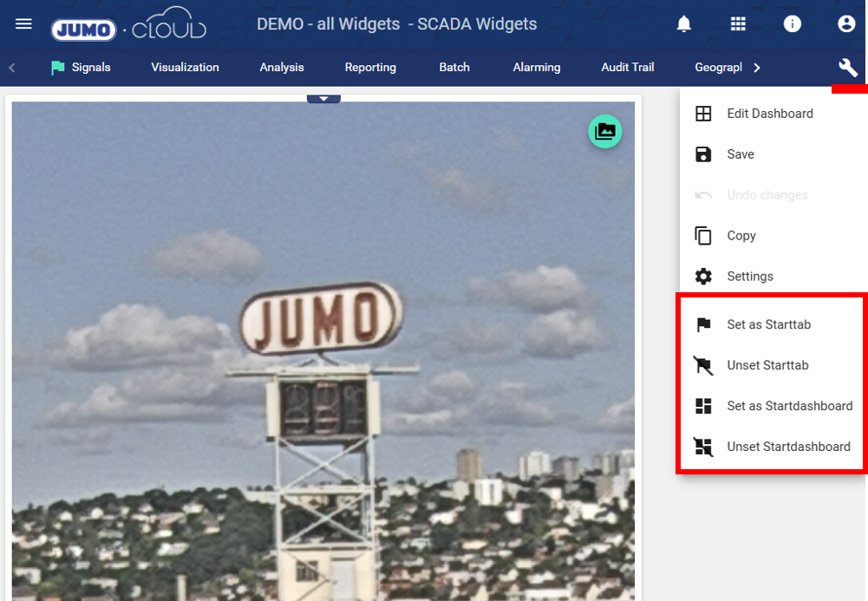This screenshot has width=868, height=601.
Task: Click Set as Starttab option
Action: tap(768, 324)
